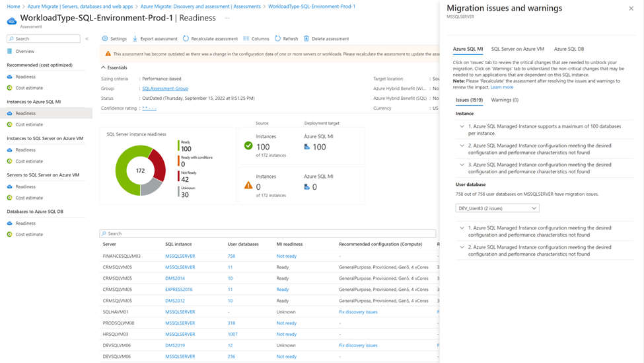Click Cost estimate icon under Instances to Azure SQL MI
This screenshot has width=644, height=363.
9,124
